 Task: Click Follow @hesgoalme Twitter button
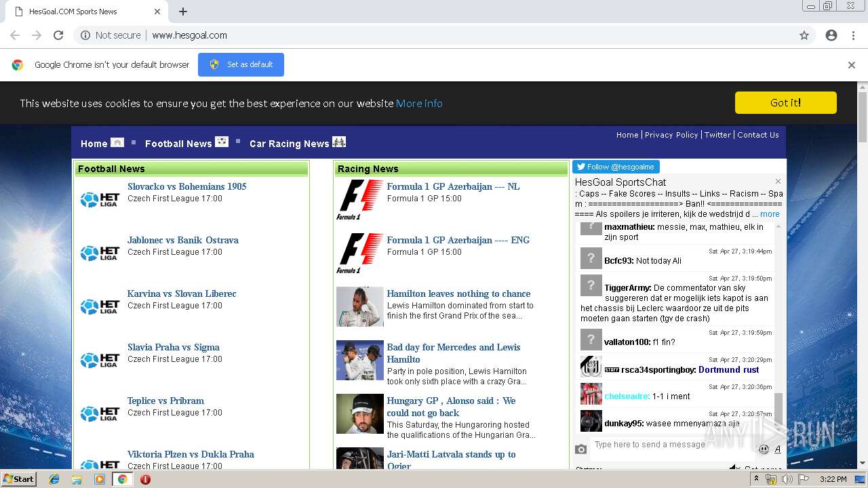click(x=616, y=167)
